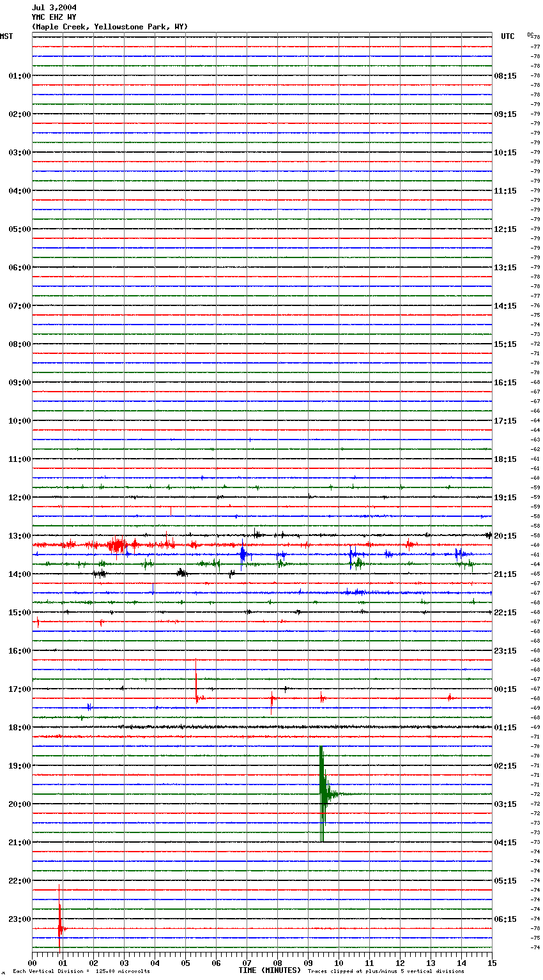Select the 02:00 MST time label
543x980 pixels.
(20, 114)
